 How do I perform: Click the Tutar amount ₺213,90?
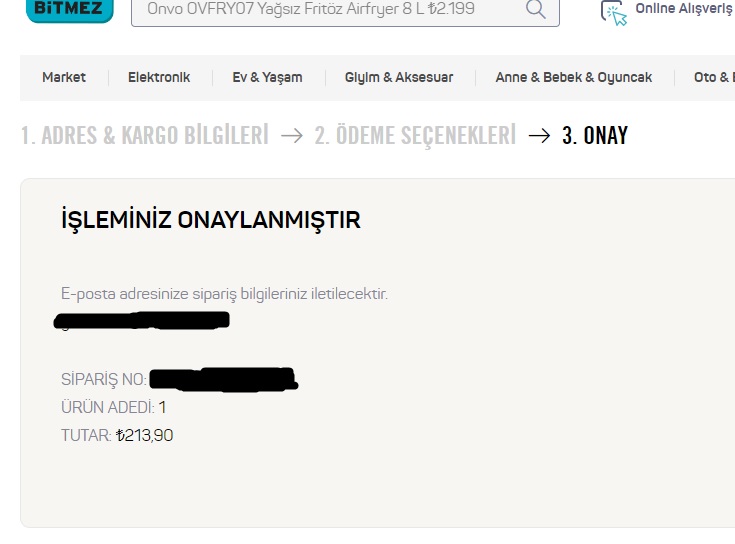click(x=144, y=435)
